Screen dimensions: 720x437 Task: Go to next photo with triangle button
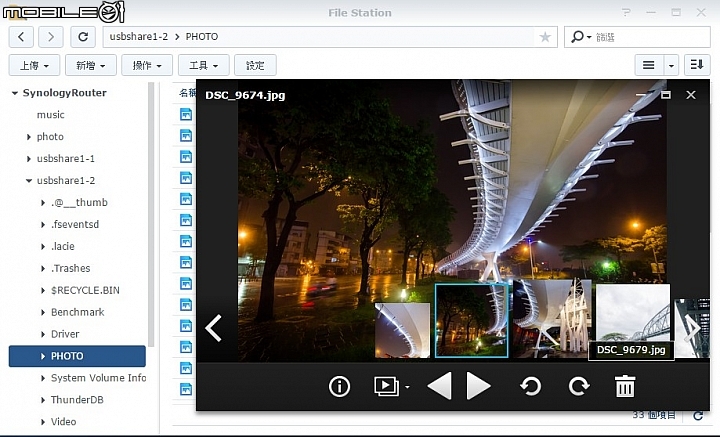point(478,386)
